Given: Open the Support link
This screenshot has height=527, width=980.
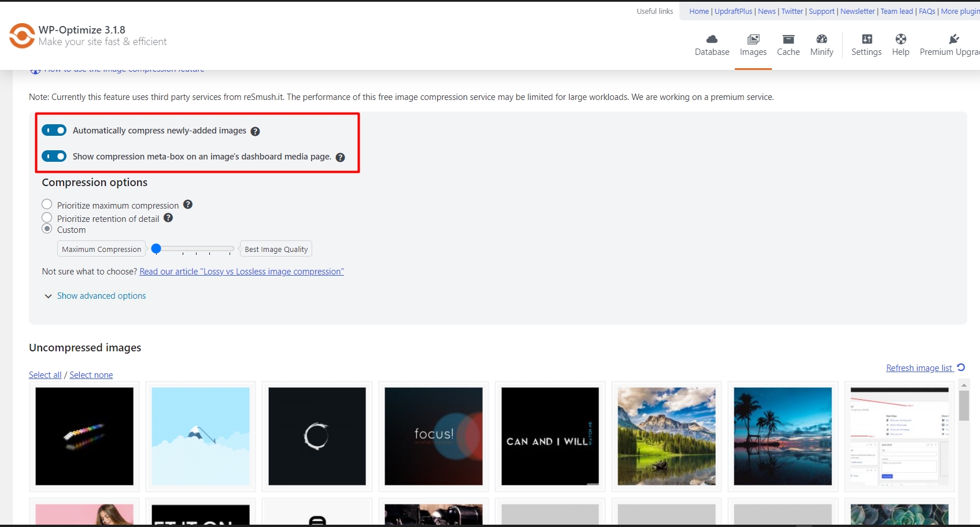Looking at the screenshot, I should (822, 11).
